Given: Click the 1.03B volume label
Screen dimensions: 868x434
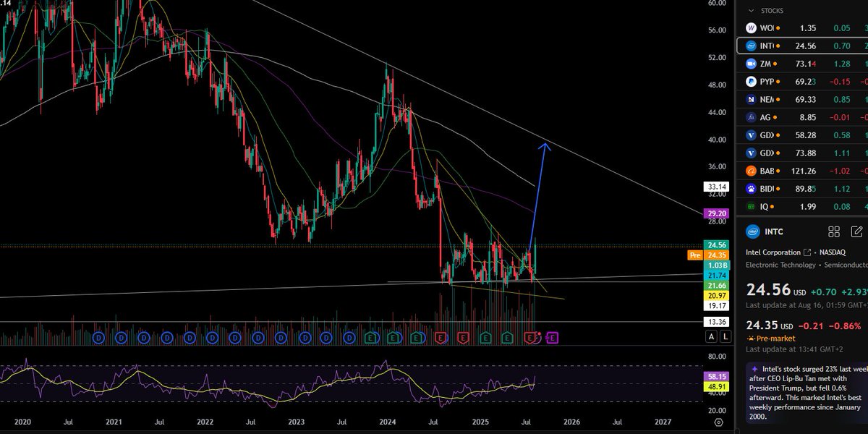Looking at the screenshot, I should (x=715, y=265).
